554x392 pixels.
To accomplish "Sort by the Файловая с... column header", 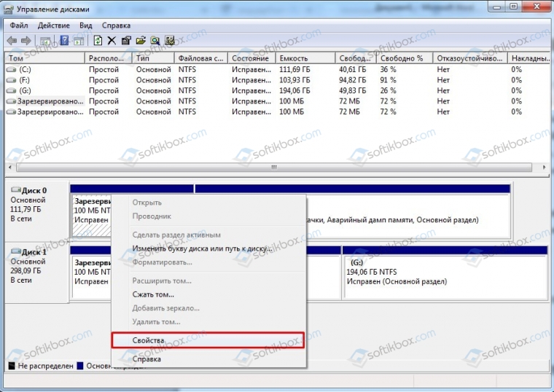I will [x=201, y=58].
